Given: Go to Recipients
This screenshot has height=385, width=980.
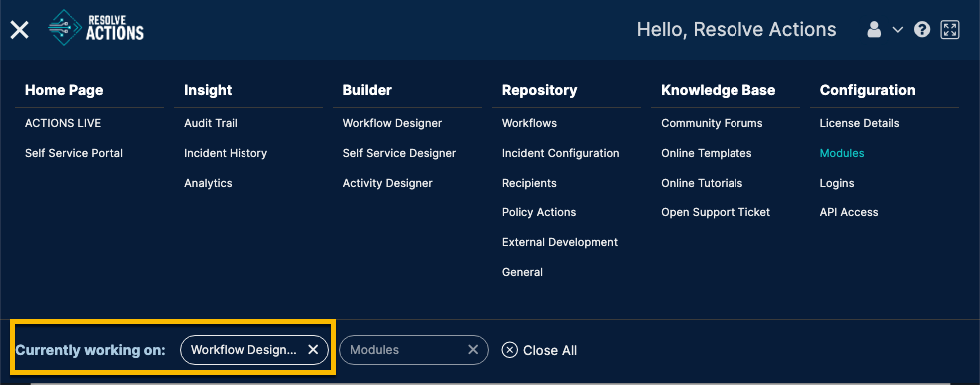Looking at the screenshot, I should (x=529, y=184).
